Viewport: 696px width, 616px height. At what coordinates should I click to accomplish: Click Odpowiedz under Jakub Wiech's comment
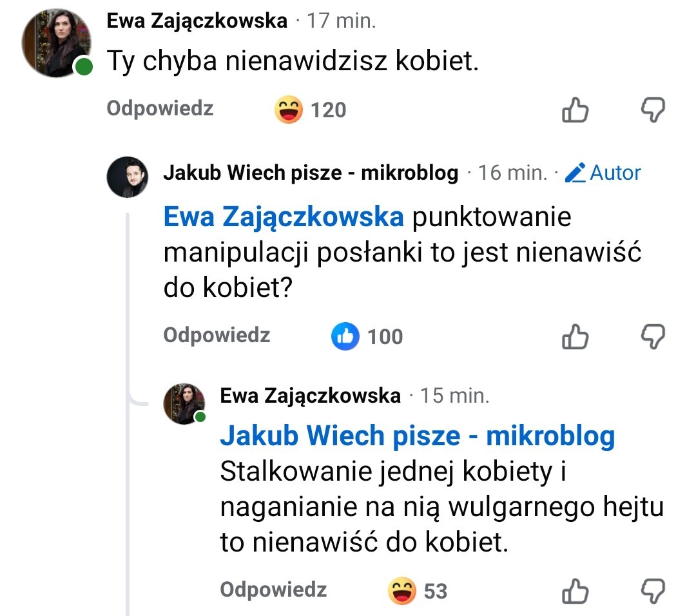click(217, 335)
